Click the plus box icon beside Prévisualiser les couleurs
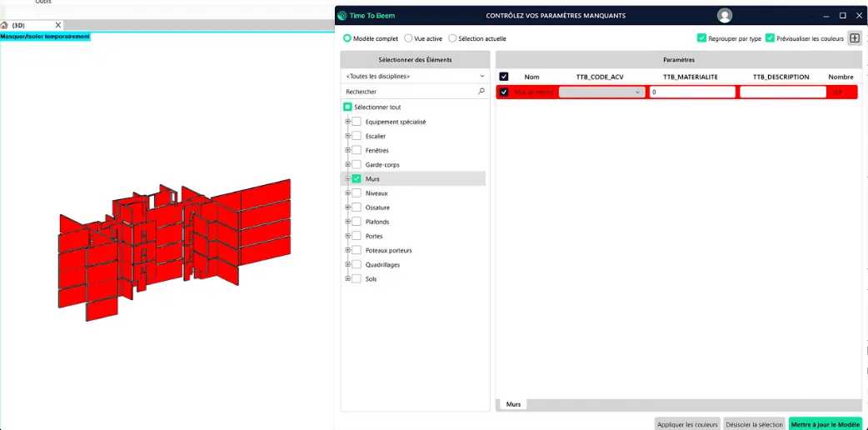Image resolution: width=868 pixels, height=430 pixels. point(855,38)
